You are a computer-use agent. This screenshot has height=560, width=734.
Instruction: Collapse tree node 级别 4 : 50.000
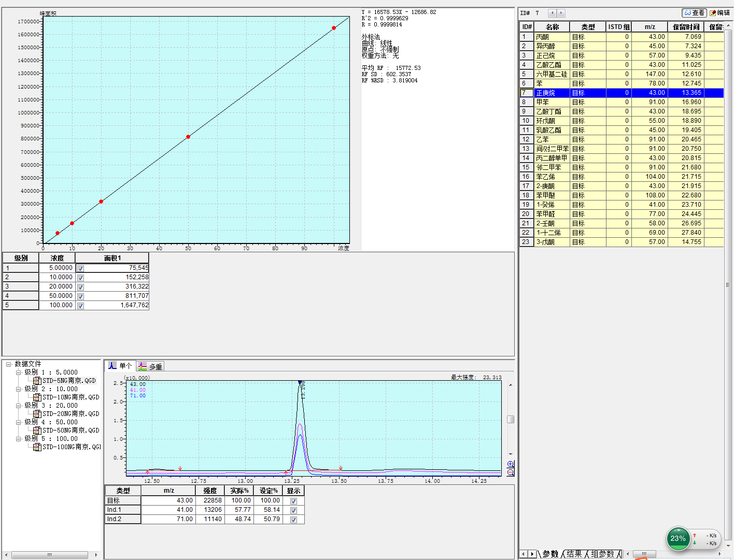18,422
